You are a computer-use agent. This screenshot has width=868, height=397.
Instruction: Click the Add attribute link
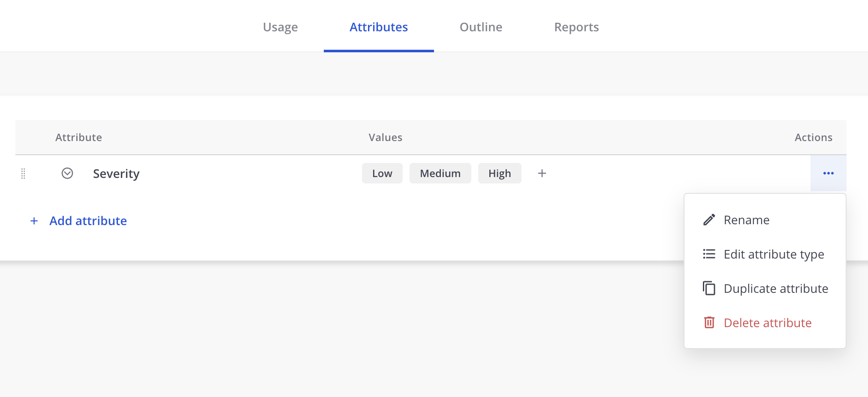[x=87, y=220]
